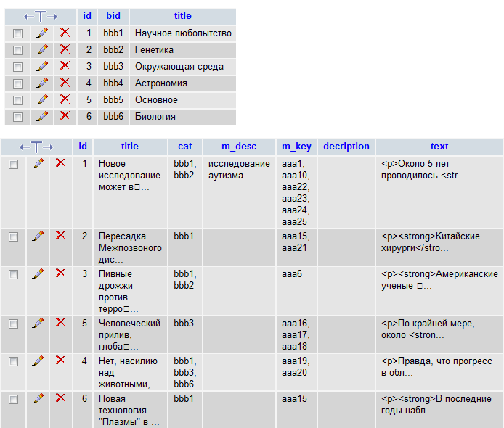Edit the 'Новое исследование' article row
The width and height of the screenshot is (504, 428).
38,164
